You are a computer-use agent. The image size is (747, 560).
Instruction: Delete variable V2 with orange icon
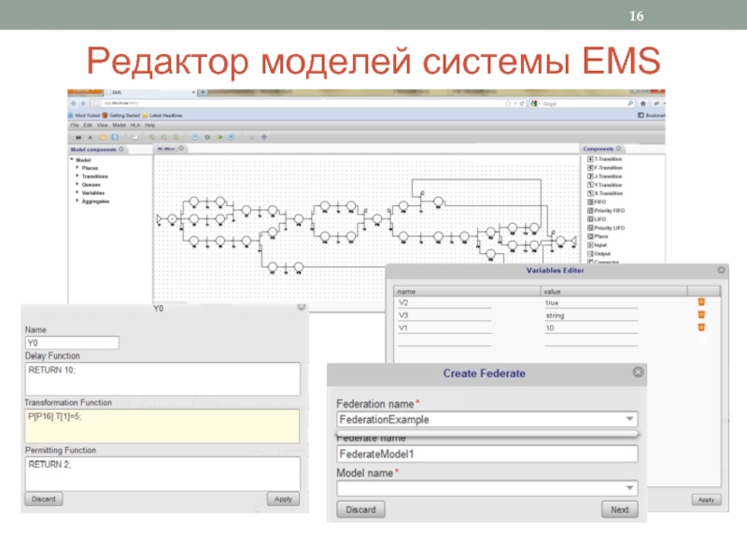701,301
